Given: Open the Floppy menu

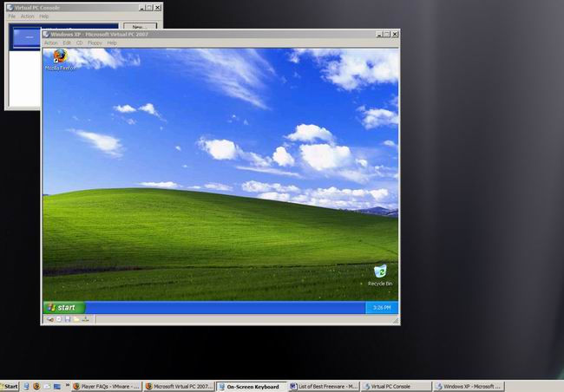Looking at the screenshot, I should (x=95, y=42).
